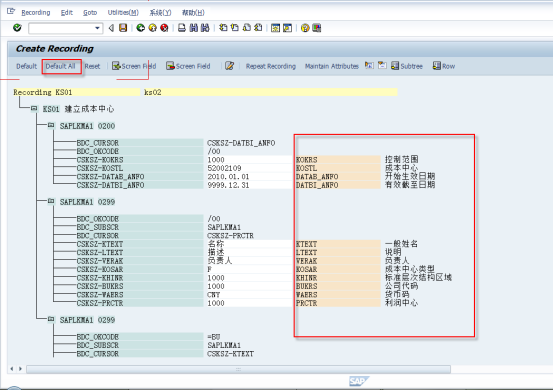Click scroll left arrow at bottom
The height and width of the screenshot is (390, 553).
click(x=12, y=369)
